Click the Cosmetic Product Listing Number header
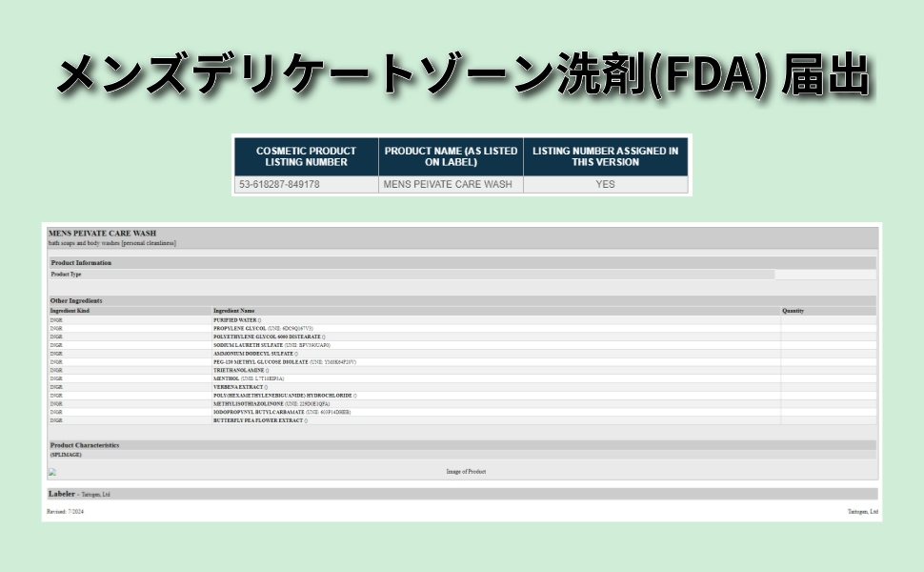 [306, 156]
